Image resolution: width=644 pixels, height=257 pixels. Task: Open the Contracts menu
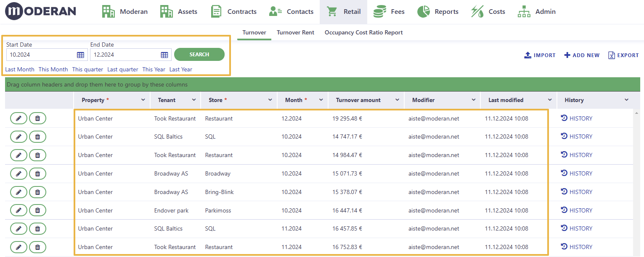[x=233, y=12]
